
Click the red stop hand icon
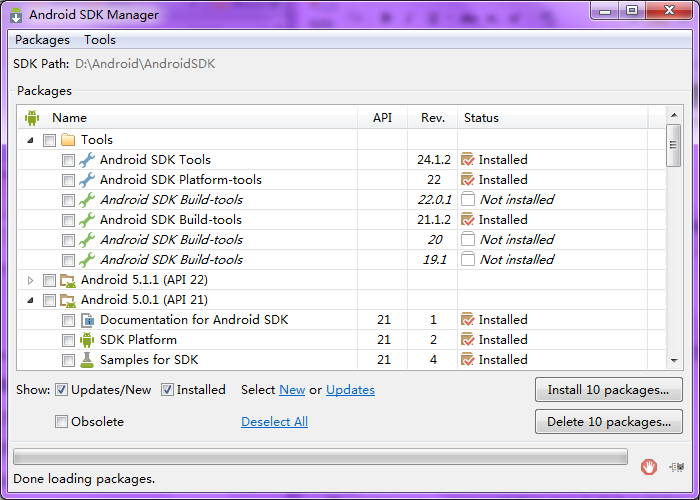[x=649, y=466]
